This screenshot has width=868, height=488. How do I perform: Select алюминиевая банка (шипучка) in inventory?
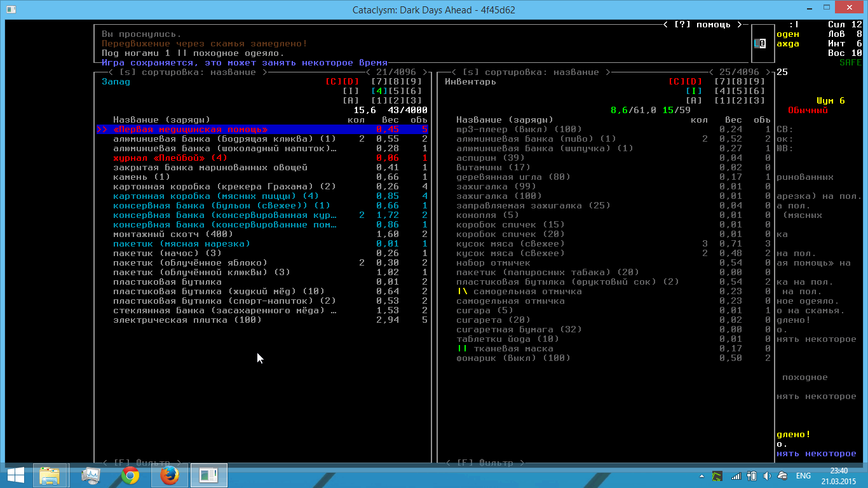pyautogui.click(x=606, y=149)
